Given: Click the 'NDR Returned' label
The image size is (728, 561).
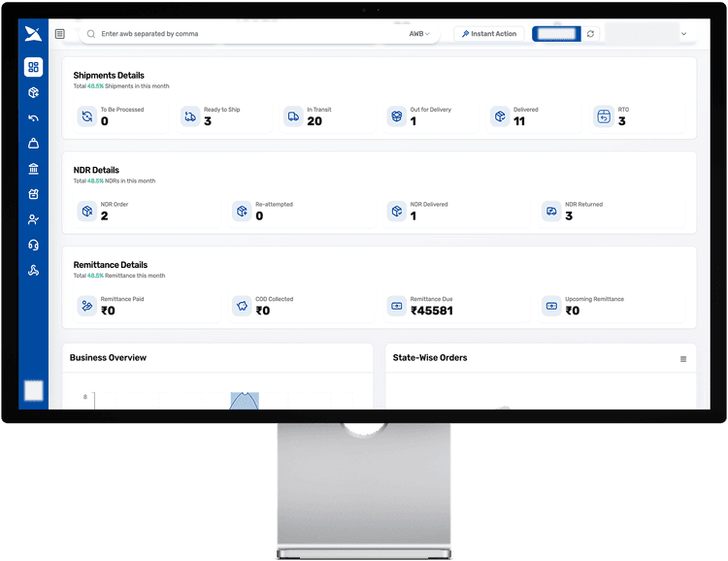Looking at the screenshot, I should 583,205.
